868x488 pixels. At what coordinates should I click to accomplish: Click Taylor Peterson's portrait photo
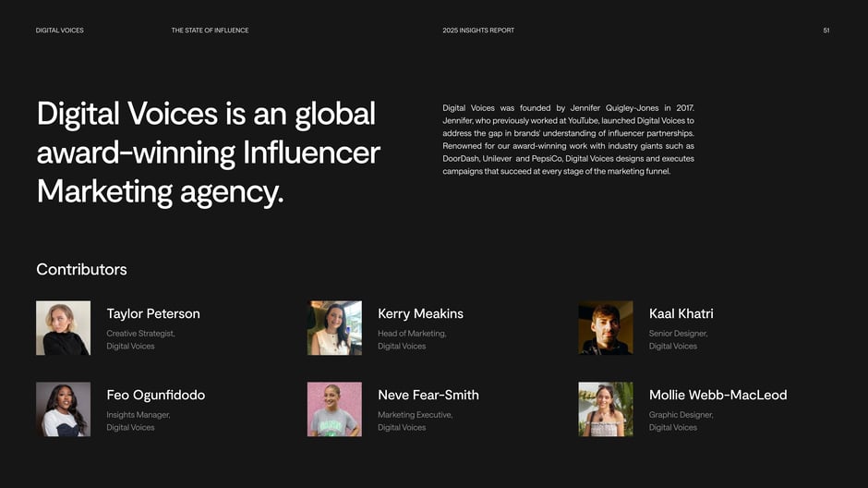(x=63, y=328)
